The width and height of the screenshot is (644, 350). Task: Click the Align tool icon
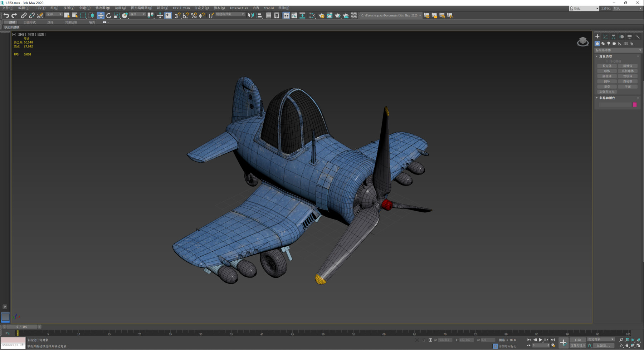(259, 15)
